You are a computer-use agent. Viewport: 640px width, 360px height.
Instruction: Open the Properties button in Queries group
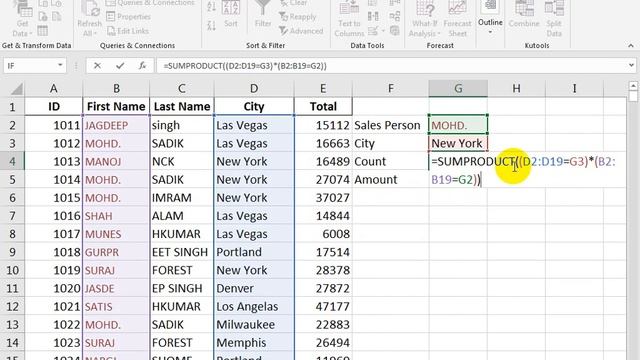(129, 17)
